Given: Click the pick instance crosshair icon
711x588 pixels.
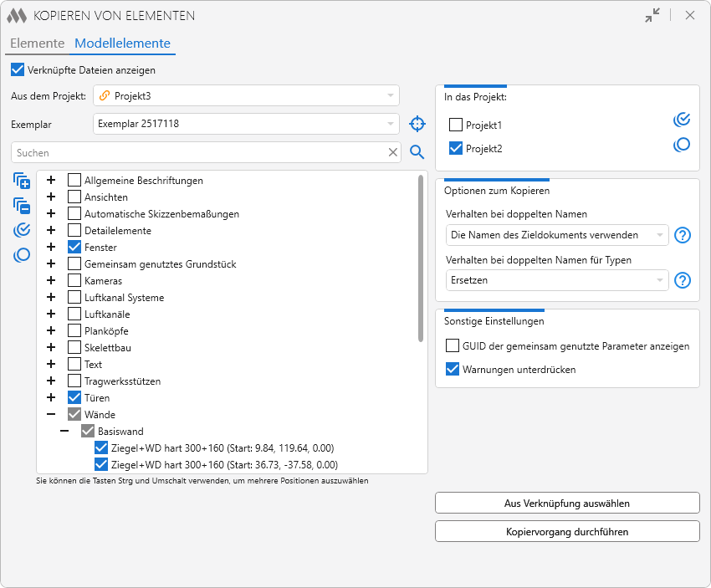Looking at the screenshot, I should click(x=417, y=124).
